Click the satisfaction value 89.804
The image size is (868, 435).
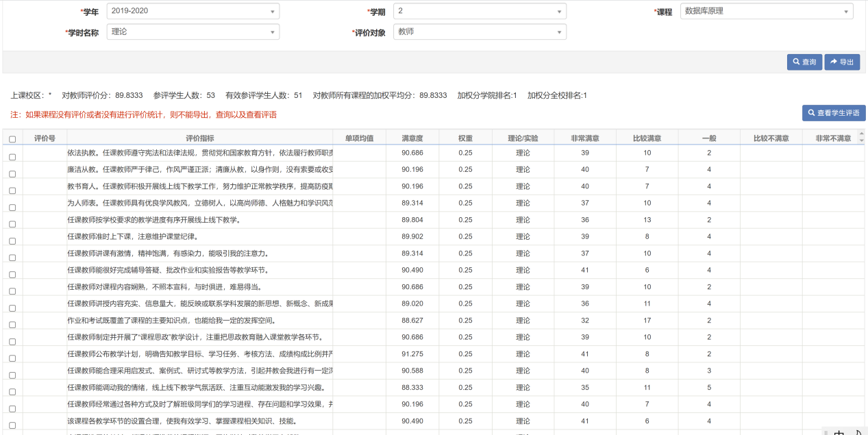(x=412, y=220)
